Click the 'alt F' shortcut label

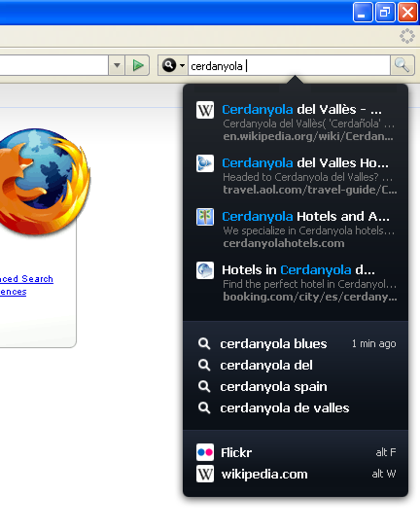386,452
